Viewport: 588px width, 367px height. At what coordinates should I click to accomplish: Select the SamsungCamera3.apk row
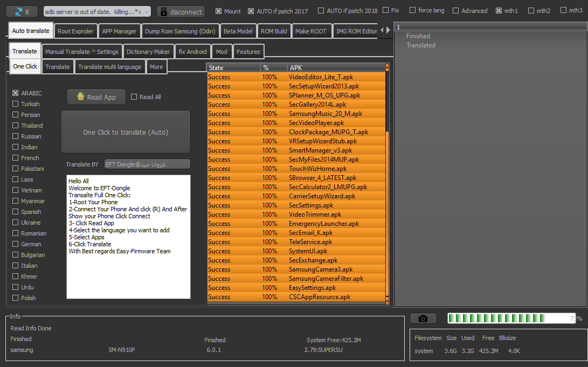296,269
